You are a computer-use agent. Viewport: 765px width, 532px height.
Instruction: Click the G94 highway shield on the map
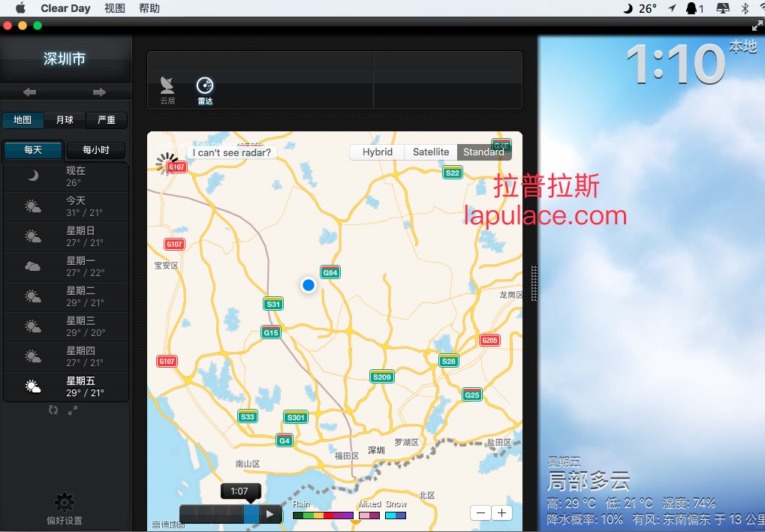pyautogui.click(x=330, y=272)
